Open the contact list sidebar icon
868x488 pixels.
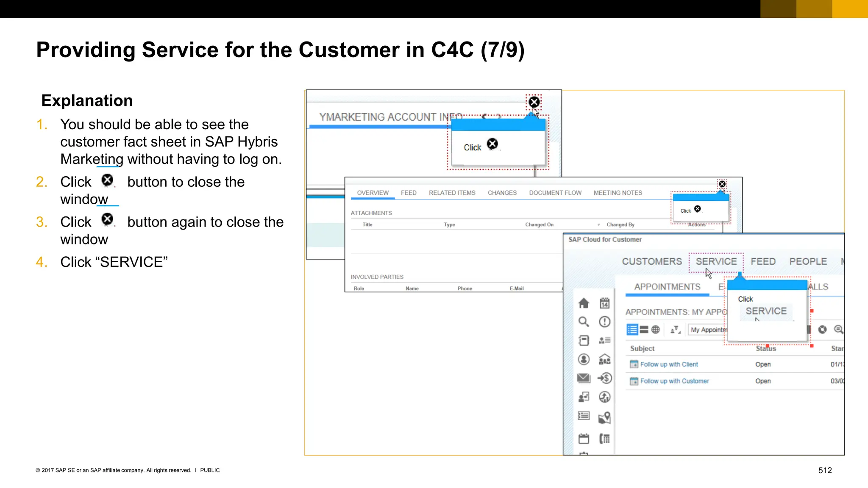click(604, 340)
